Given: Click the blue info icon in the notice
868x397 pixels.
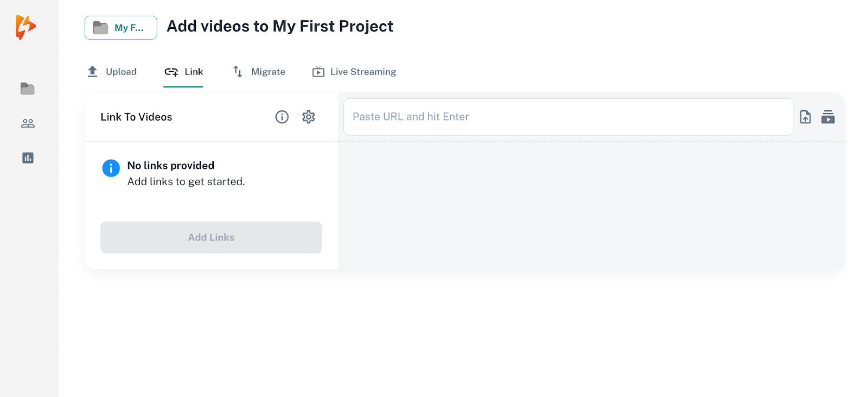Looking at the screenshot, I should [x=111, y=168].
